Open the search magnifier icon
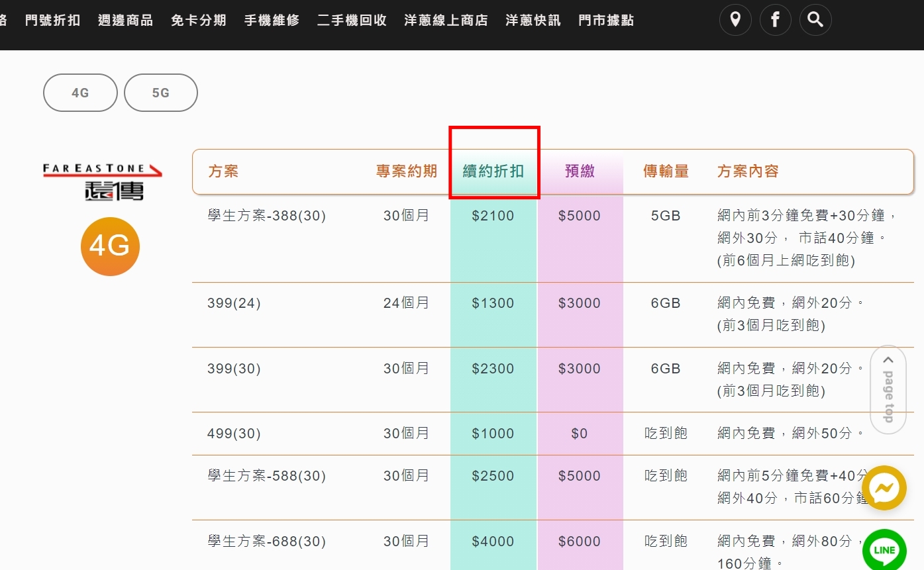Viewport: 924px width, 570px height. click(x=815, y=20)
